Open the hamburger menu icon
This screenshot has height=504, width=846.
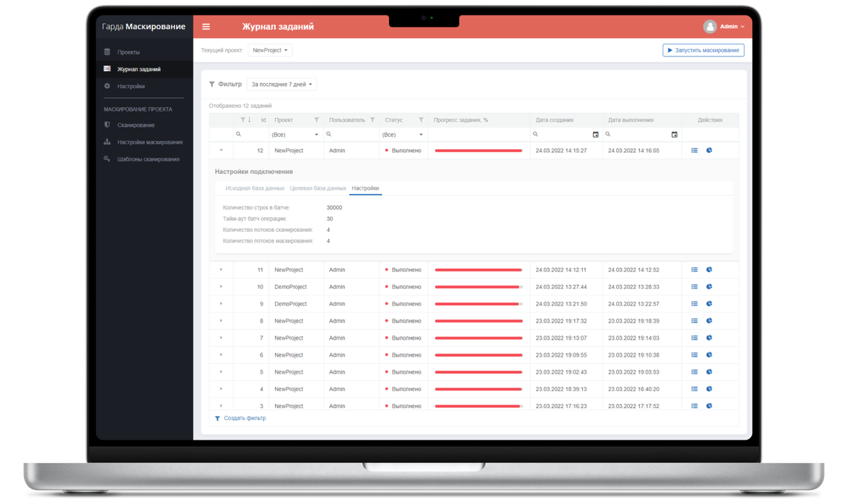(x=206, y=27)
